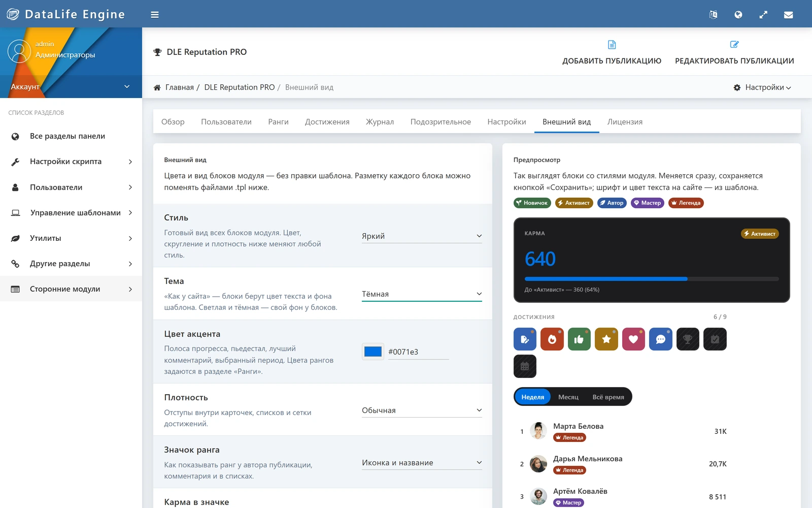Click the locked trophy achievement badge
This screenshot has height=508, width=812.
(688, 339)
